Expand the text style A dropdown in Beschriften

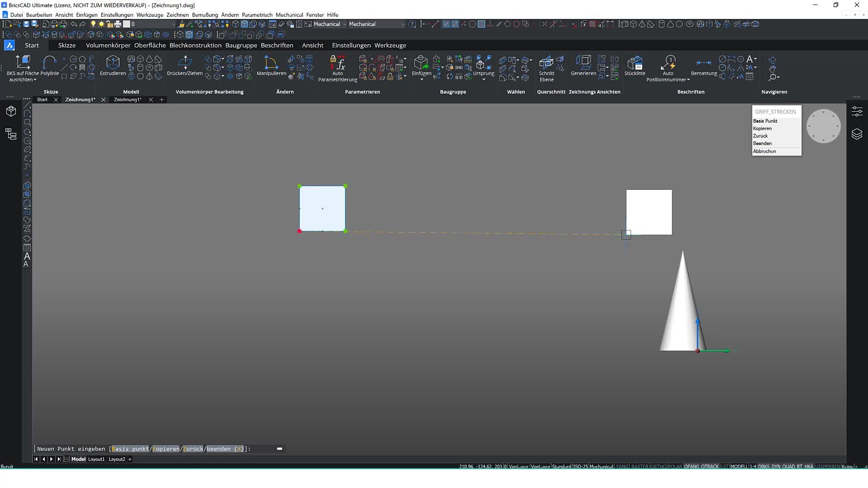tap(755, 59)
